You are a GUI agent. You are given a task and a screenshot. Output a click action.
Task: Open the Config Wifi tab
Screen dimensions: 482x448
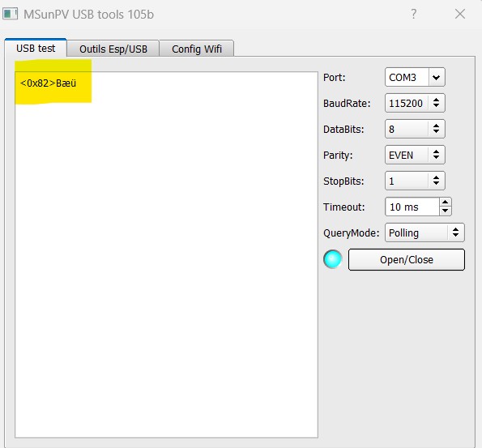click(197, 49)
